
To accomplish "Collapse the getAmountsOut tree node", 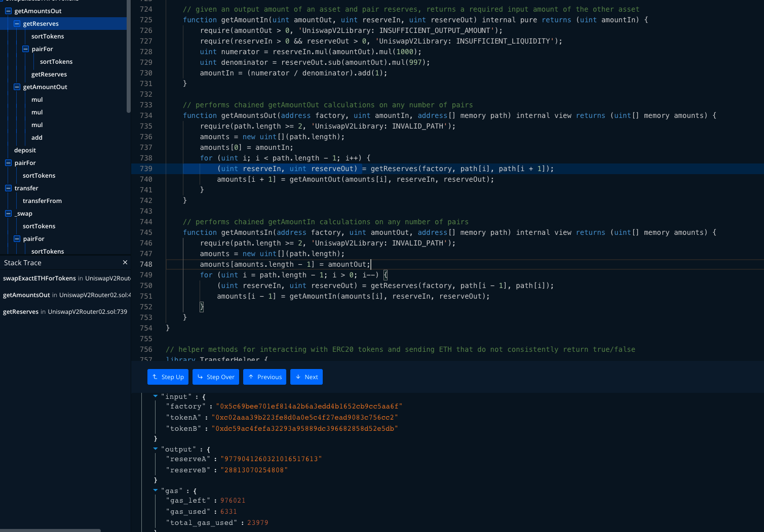I will (8, 11).
